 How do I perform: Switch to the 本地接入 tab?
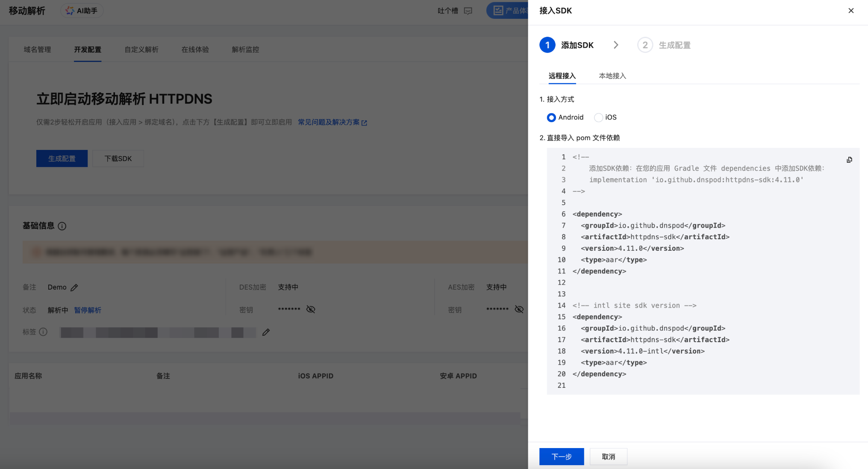pos(612,76)
